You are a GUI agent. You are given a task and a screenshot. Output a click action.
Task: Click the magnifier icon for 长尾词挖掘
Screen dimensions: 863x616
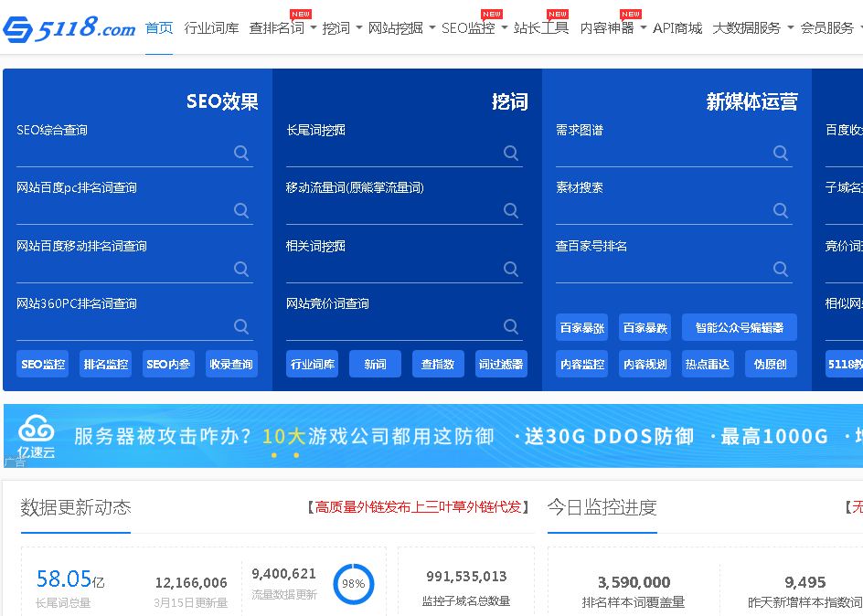tap(510, 153)
